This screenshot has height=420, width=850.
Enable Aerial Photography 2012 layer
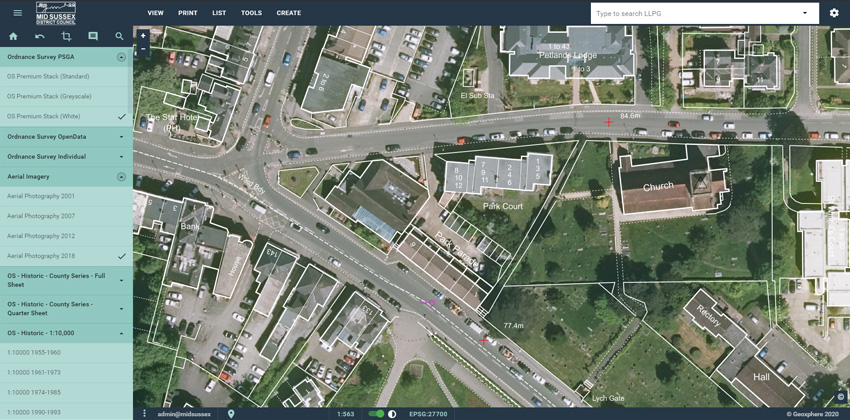click(x=66, y=236)
